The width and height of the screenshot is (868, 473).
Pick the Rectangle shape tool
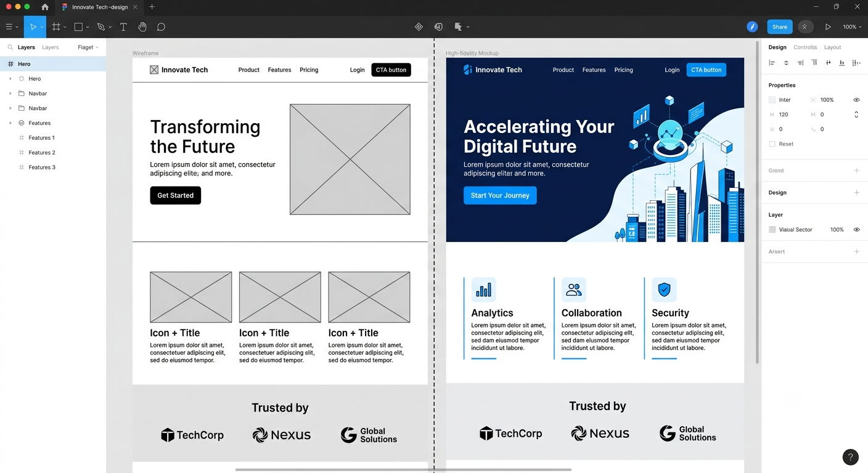coord(78,27)
